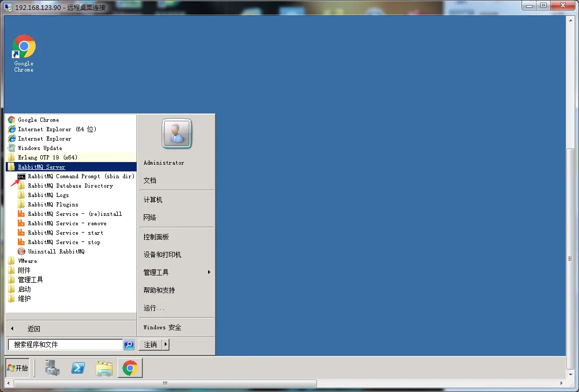Click the scroll down arrow on vertical scrollbar
The image size is (579, 392).
pos(570,375)
